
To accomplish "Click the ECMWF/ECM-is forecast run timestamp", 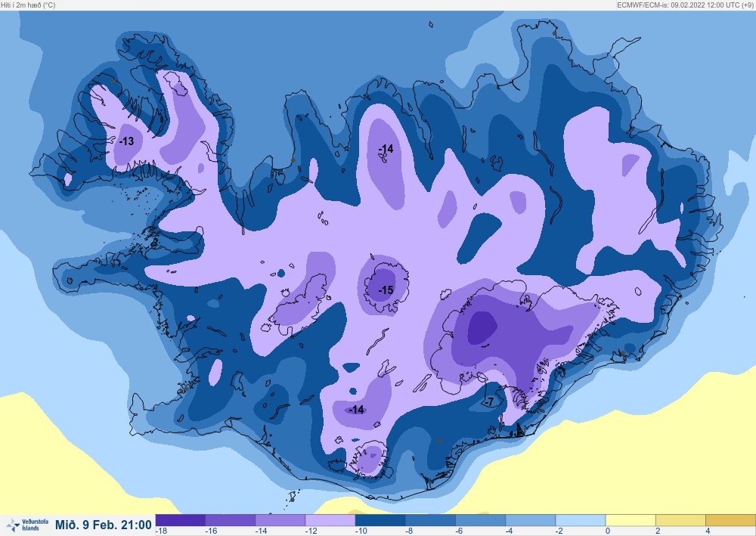I will click(685, 5).
